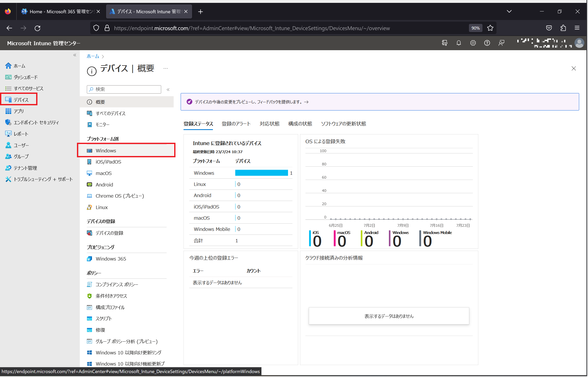This screenshot has height=377, width=588.
Task: Open エンドポイント セキュリティ
Action: click(x=32, y=123)
